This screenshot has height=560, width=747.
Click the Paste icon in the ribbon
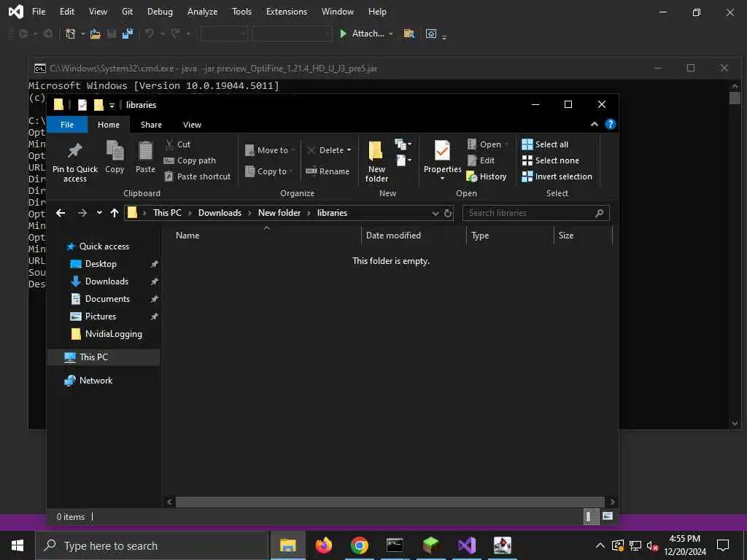pyautogui.click(x=145, y=150)
